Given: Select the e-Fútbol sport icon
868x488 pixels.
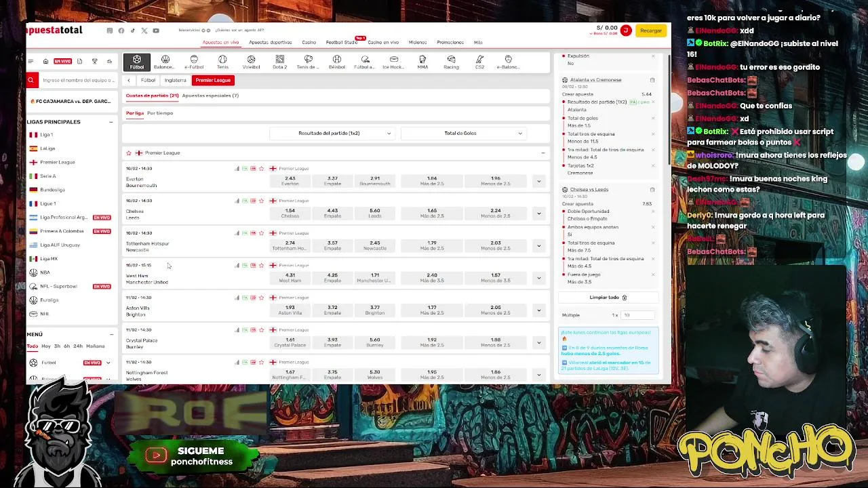Looking at the screenshot, I should click(x=194, y=62).
